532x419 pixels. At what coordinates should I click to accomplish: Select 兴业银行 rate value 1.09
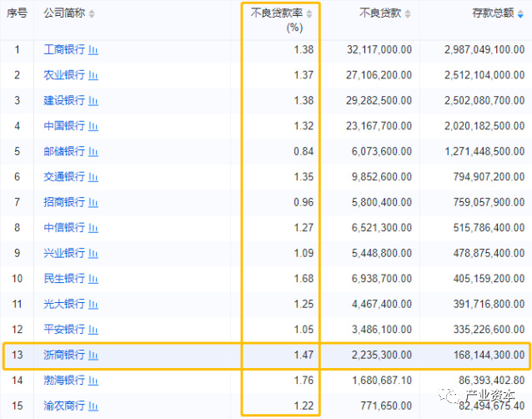[304, 253]
